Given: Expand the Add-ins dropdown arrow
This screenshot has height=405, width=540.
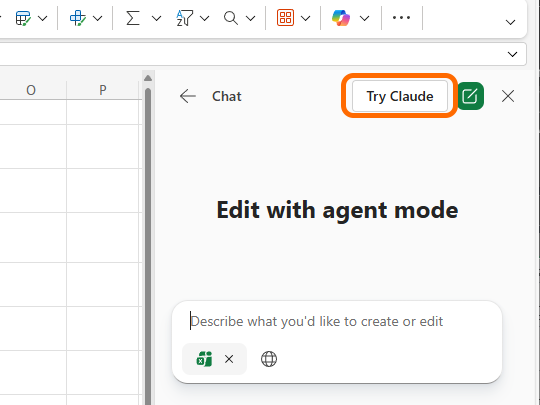Looking at the screenshot, I should tap(305, 18).
